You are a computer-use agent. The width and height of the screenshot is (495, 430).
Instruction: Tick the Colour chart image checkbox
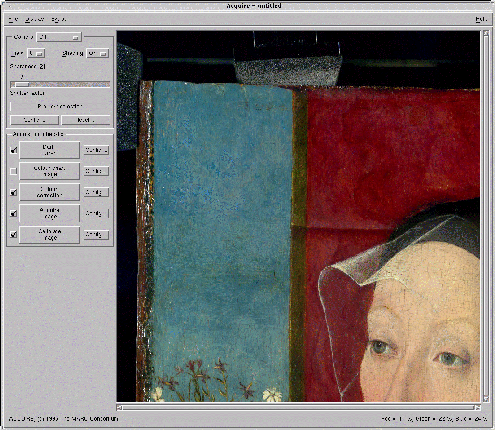[x=13, y=171]
